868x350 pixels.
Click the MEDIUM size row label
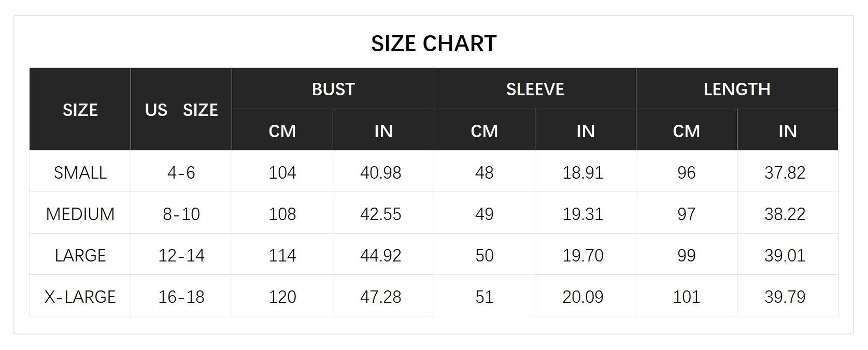tap(80, 214)
